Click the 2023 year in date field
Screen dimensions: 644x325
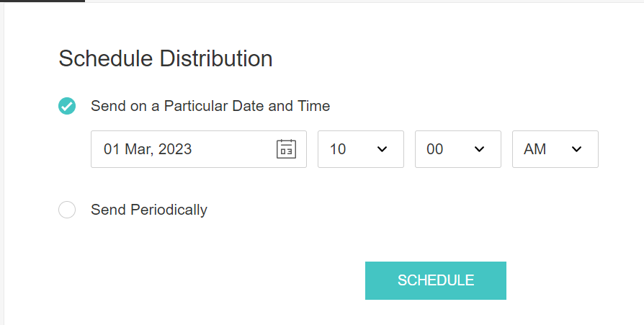tap(175, 149)
